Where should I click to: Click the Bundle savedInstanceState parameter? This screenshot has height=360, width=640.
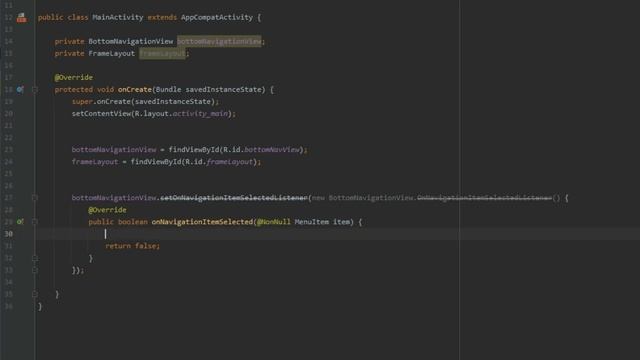[x=210, y=89]
